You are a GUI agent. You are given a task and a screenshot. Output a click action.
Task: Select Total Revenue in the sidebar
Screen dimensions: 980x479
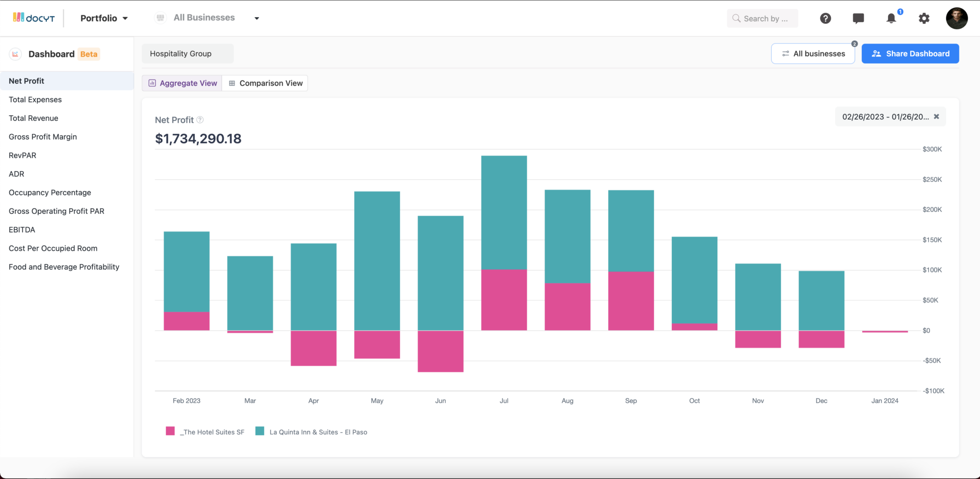[33, 118]
